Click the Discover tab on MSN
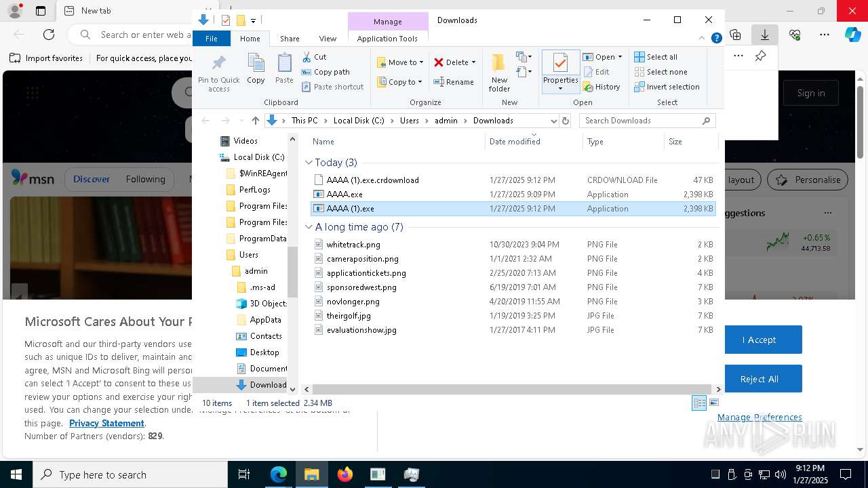Image resolution: width=868 pixels, height=488 pixels. click(x=92, y=179)
